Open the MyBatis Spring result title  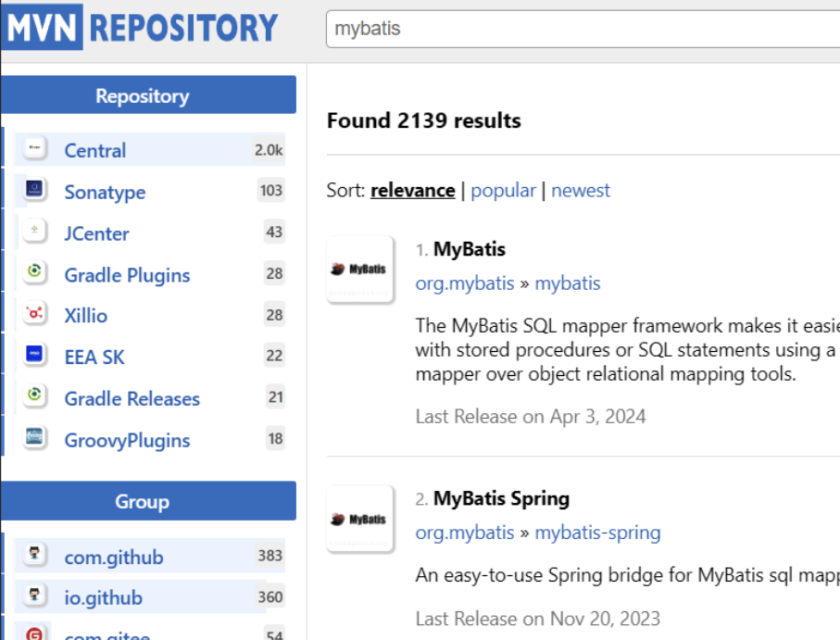[x=501, y=498]
